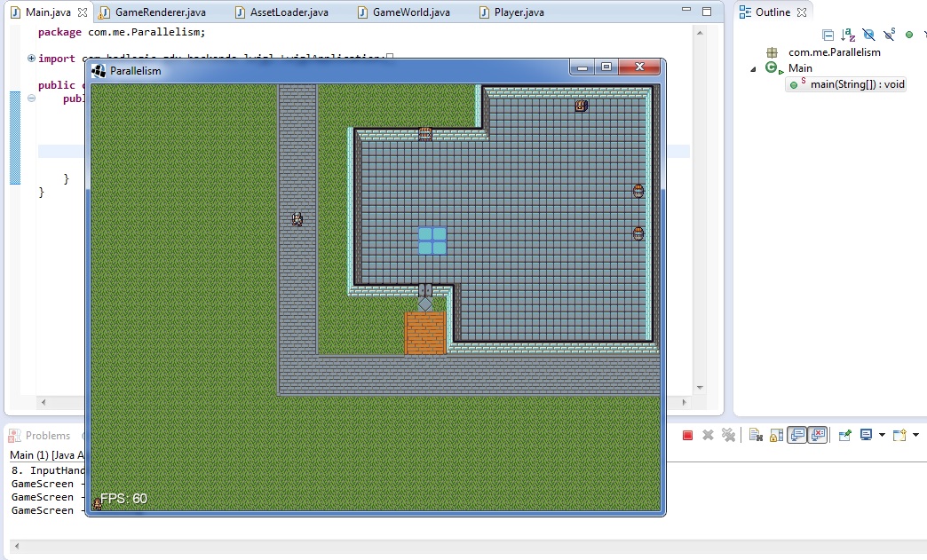The width and height of the screenshot is (927, 560).
Task: Toggle Hide Fields in Outline toolbar
Action: pos(868,35)
